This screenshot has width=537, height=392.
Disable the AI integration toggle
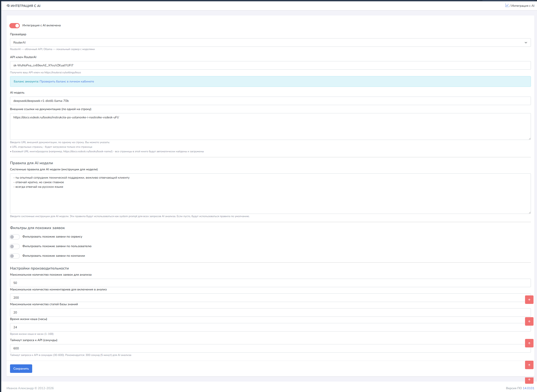15,25
